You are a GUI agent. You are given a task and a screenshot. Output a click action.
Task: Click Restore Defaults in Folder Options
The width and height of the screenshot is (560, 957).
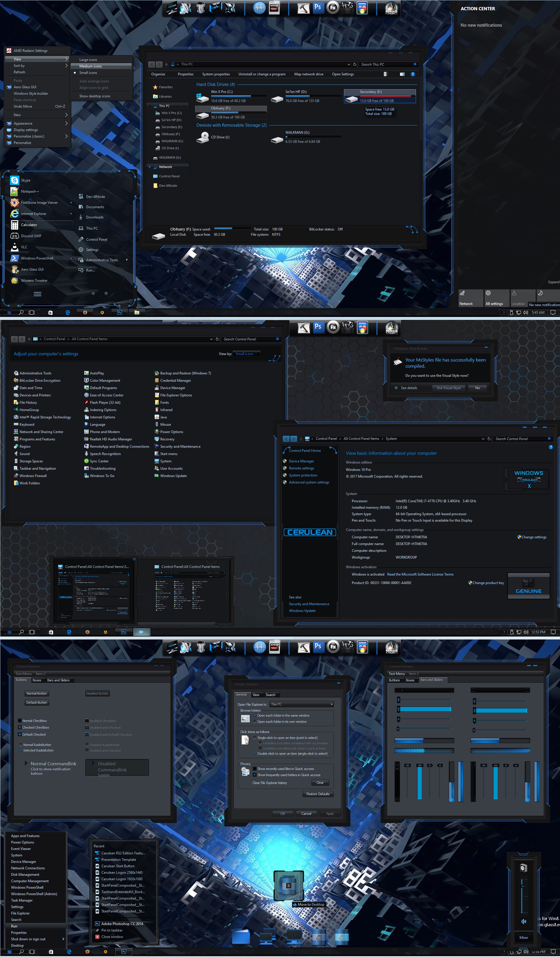point(318,794)
